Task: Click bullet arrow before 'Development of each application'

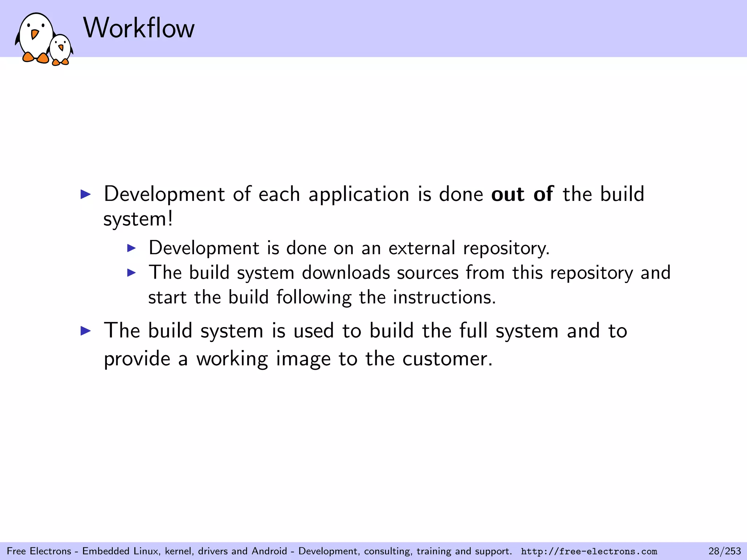Action: tap(85, 194)
